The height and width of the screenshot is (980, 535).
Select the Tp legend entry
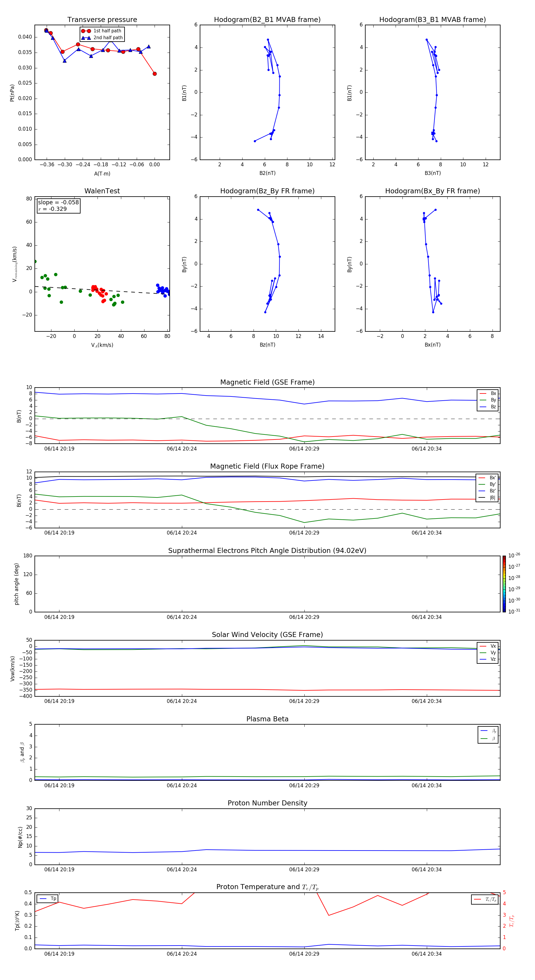pyautogui.click(x=48, y=899)
